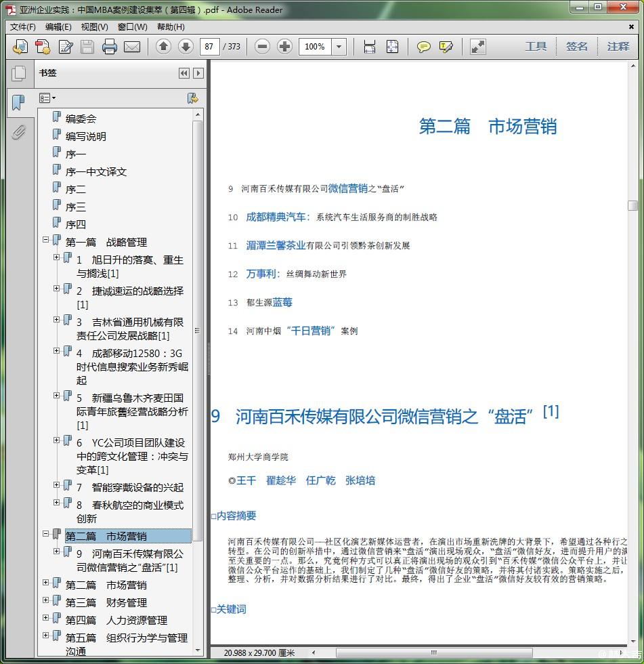Click find current bookmark icon

[193, 98]
